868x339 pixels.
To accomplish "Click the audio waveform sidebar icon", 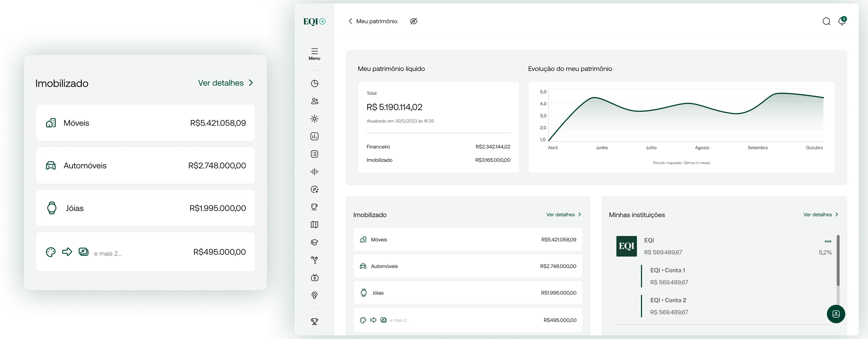I will 314,172.
